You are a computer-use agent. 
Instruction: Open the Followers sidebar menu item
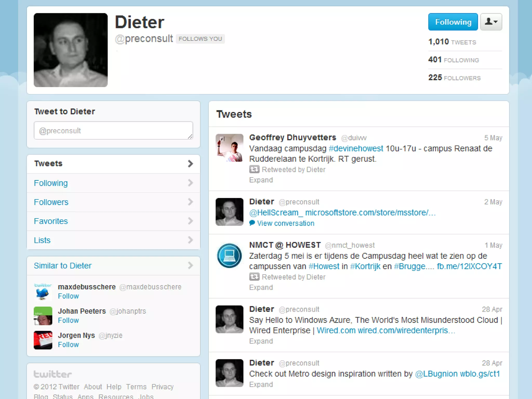point(114,202)
